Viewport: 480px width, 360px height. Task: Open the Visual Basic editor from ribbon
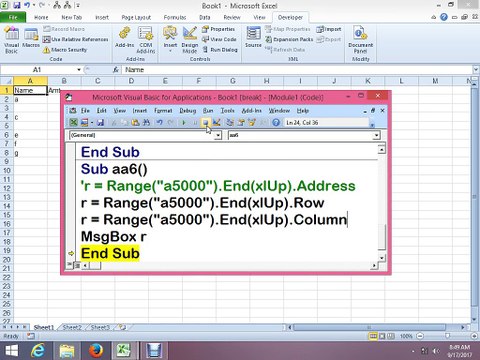(x=11, y=40)
